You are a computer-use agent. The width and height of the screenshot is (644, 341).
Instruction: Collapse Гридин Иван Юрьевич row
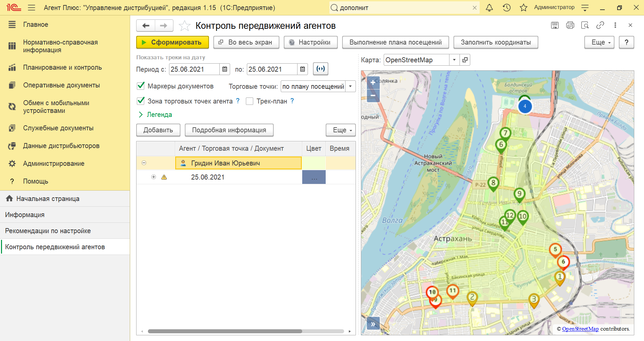144,163
